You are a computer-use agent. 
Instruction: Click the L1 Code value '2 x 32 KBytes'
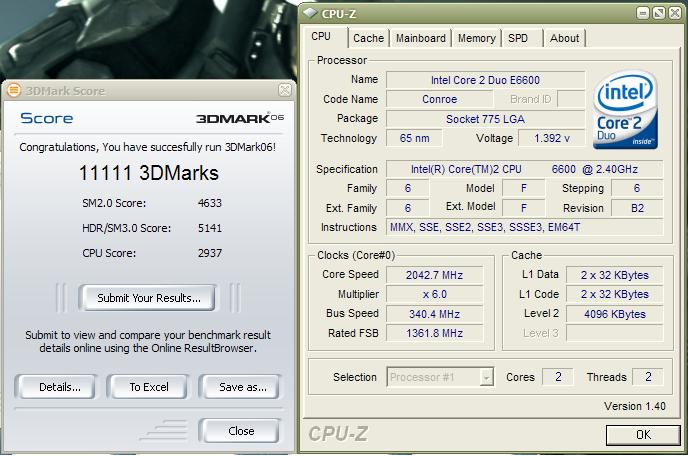[614, 294]
